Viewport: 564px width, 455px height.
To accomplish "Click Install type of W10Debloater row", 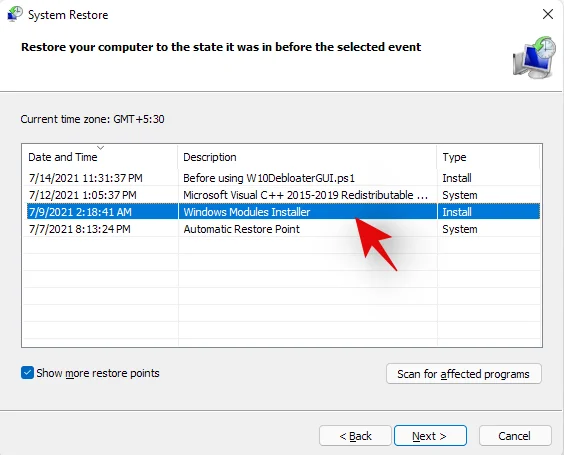I will (457, 178).
